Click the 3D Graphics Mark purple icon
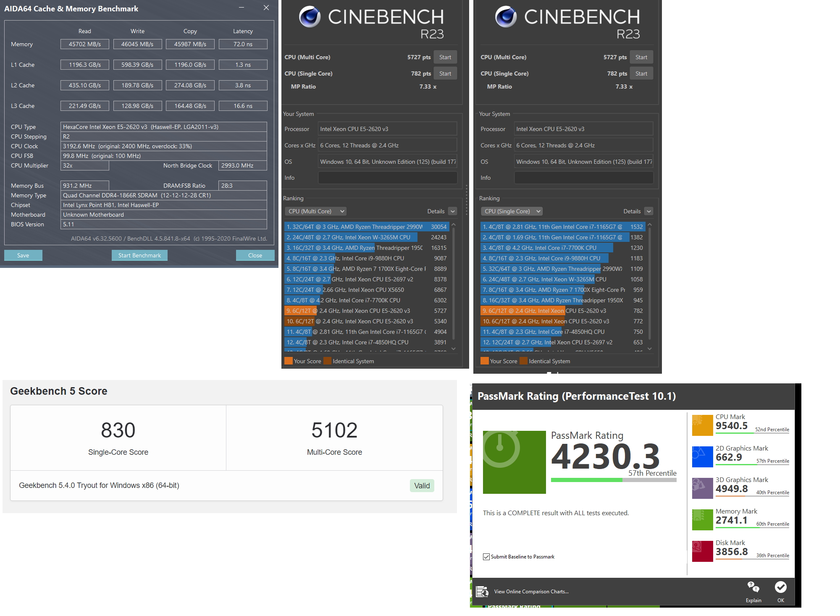Image resolution: width=840 pixels, height=616 pixels. click(702, 488)
